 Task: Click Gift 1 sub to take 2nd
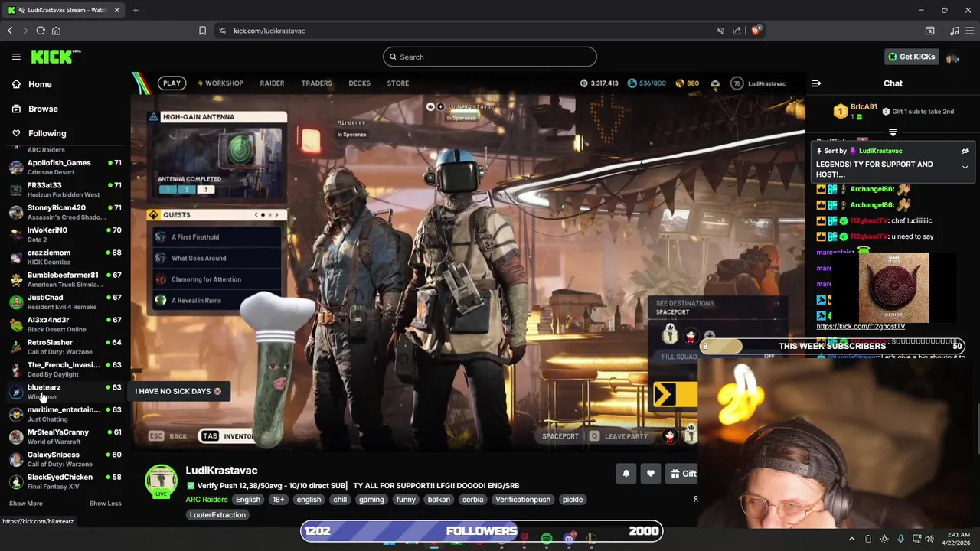coord(919,112)
